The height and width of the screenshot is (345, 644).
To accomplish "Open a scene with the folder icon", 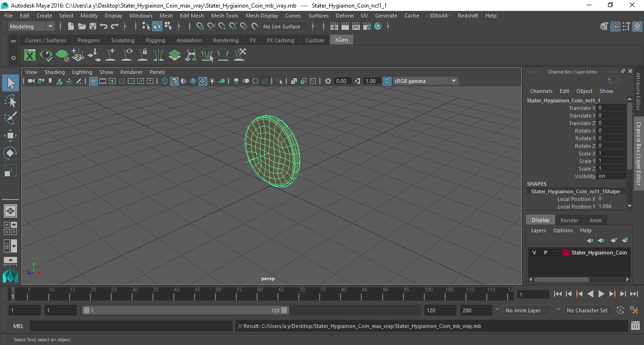I will coord(81,27).
